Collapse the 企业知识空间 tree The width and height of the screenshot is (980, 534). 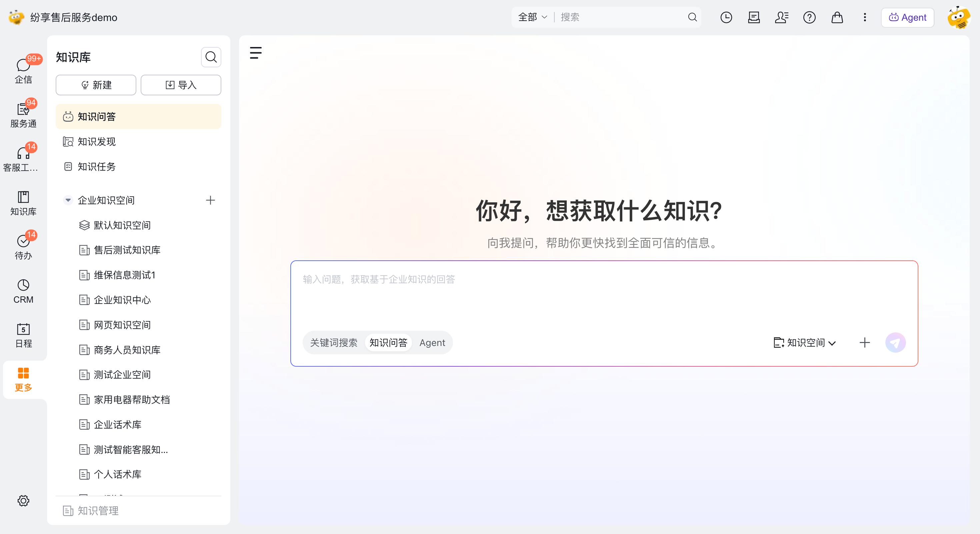coord(68,200)
